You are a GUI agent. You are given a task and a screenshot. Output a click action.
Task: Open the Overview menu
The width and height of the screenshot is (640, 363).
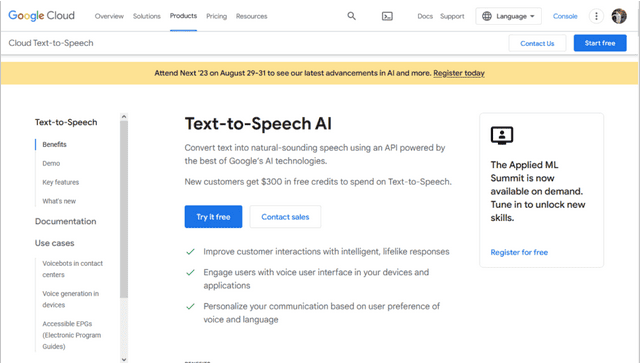(109, 16)
